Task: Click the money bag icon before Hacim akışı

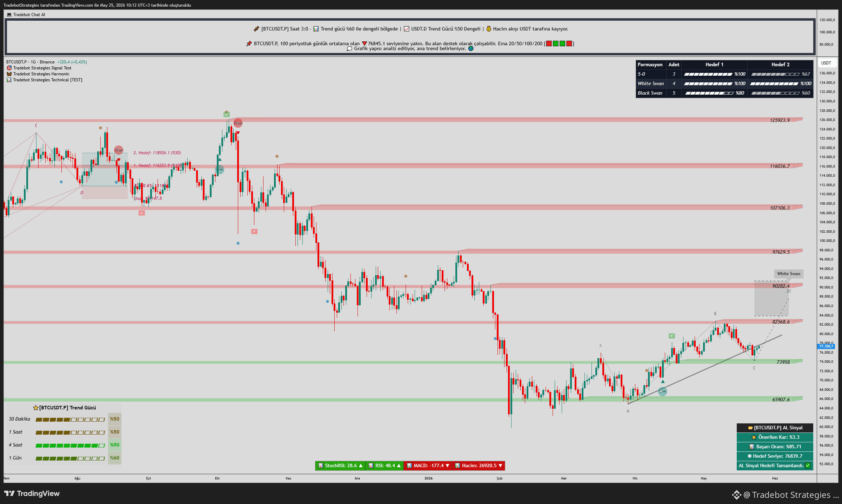Action: 488,29
